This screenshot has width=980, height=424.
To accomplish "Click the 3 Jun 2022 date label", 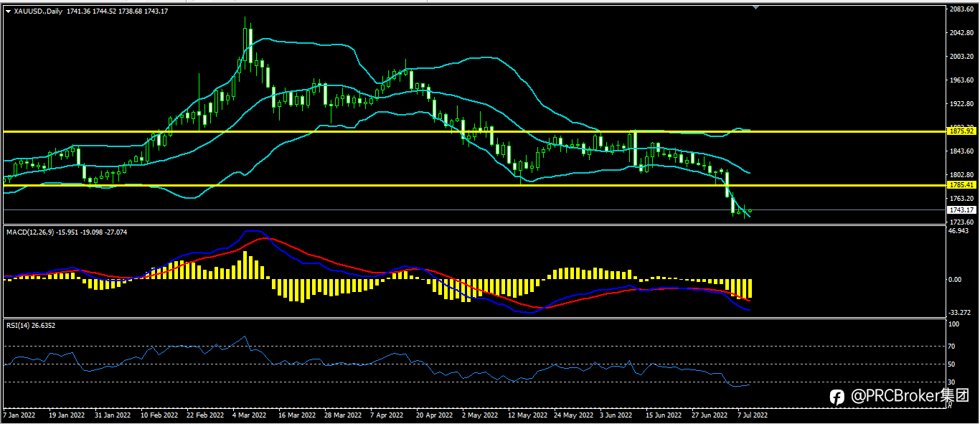I will (618, 415).
